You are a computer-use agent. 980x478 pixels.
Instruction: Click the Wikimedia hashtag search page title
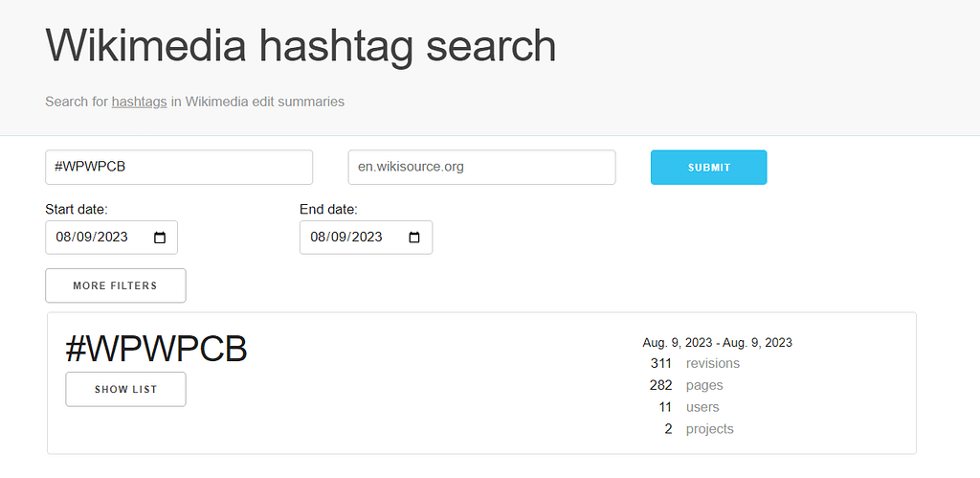301,46
